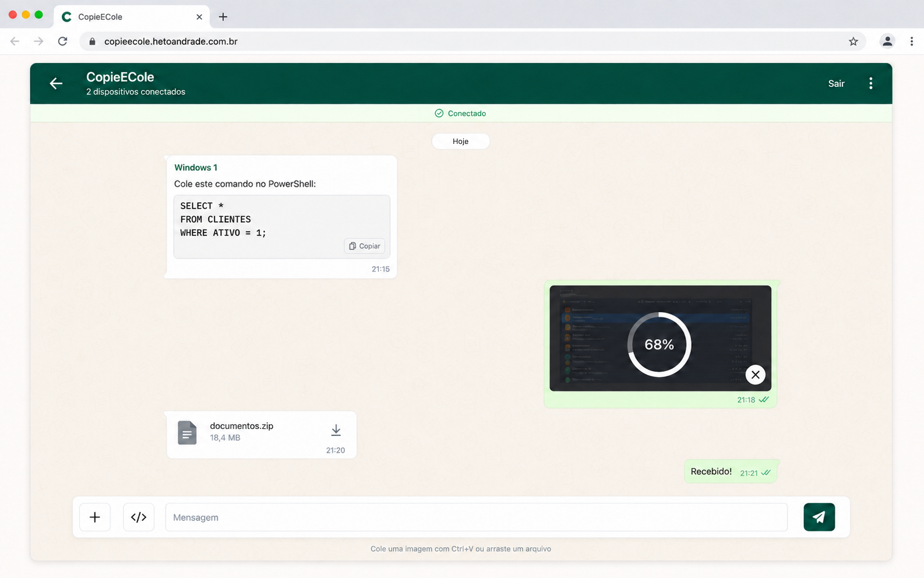Click the uploading image thumbnail
This screenshot has width=924, height=578.
tap(660, 338)
